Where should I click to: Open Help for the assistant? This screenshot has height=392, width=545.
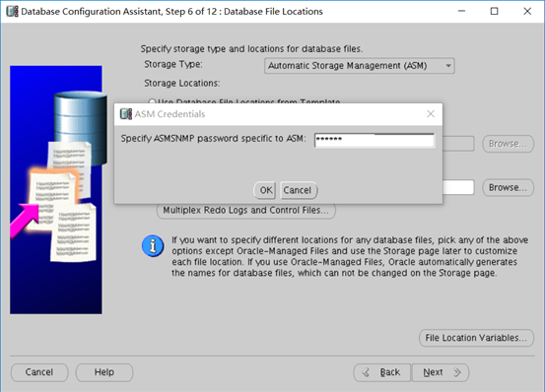pos(104,372)
